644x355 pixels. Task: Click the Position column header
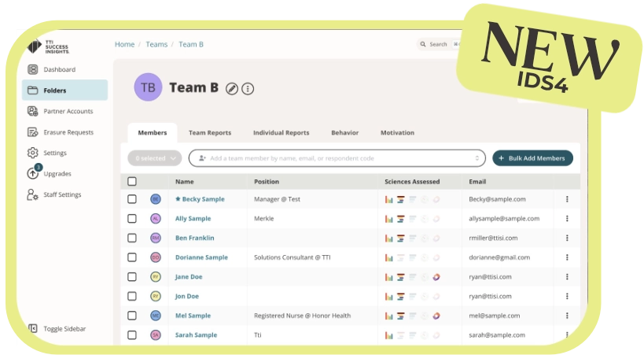click(267, 181)
